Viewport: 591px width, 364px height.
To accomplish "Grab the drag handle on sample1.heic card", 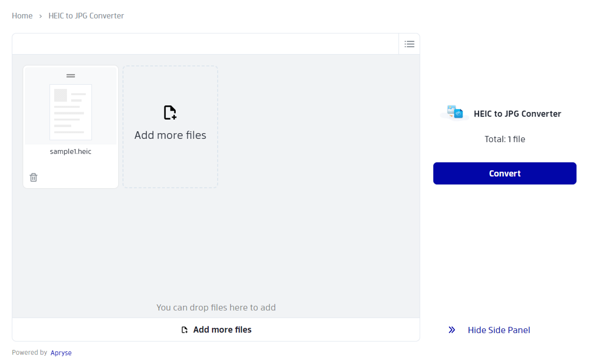I will click(71, 76).
